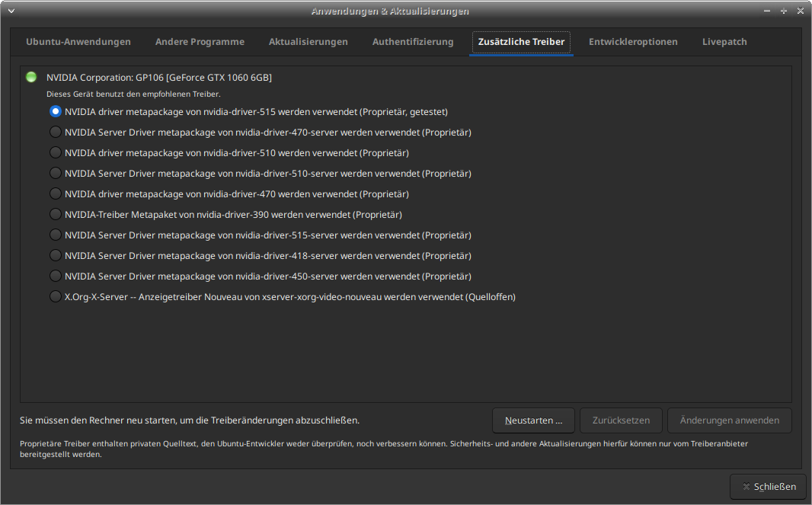
Task: Open the Authentifizierung tab
Action: (413, 42)
